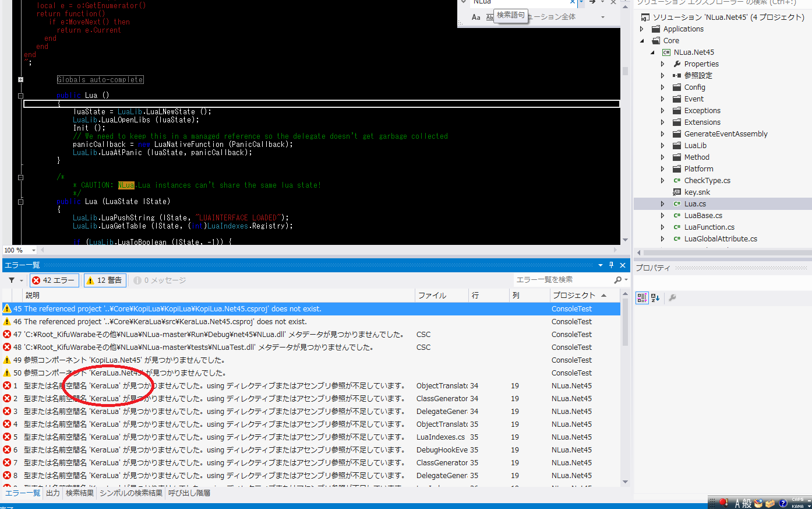This screenshot has width=812, height=509.
Task: Toggle the 12 warnings filter button
Action: pyautogui.click(x=104, y=280)
